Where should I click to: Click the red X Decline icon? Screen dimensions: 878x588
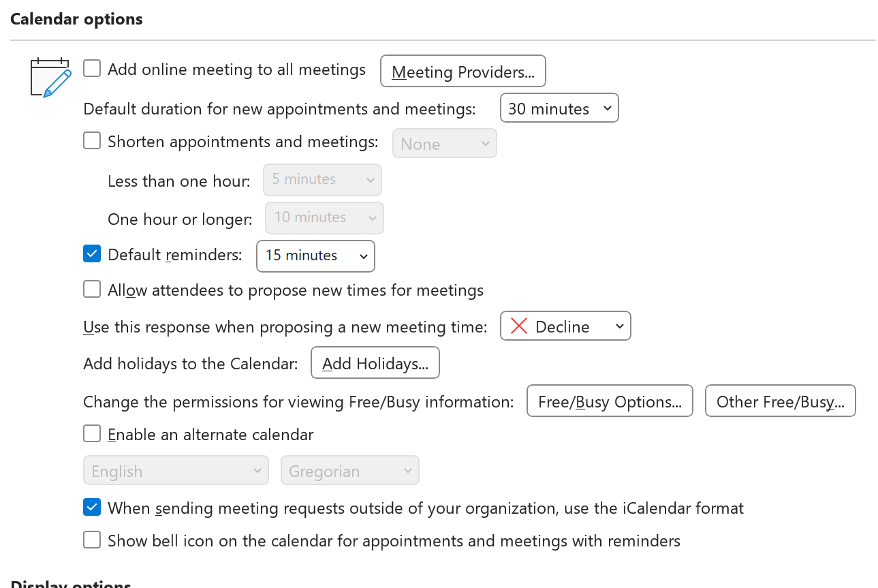click(x=518, y=326)
